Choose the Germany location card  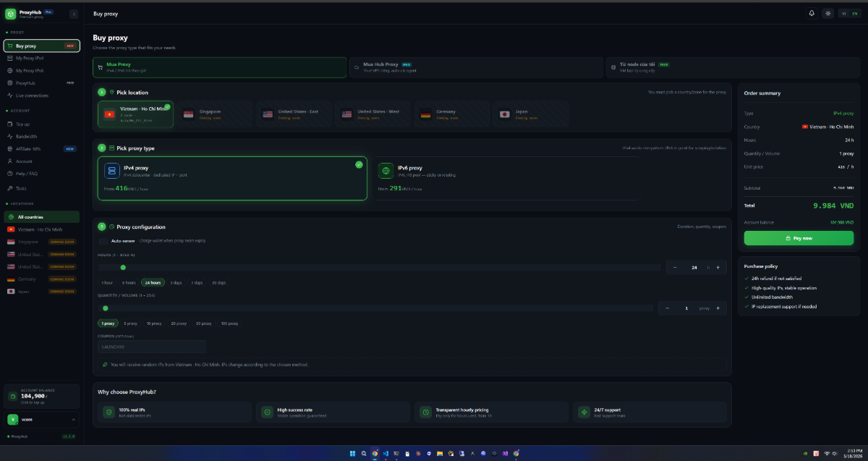click(452, 114)
